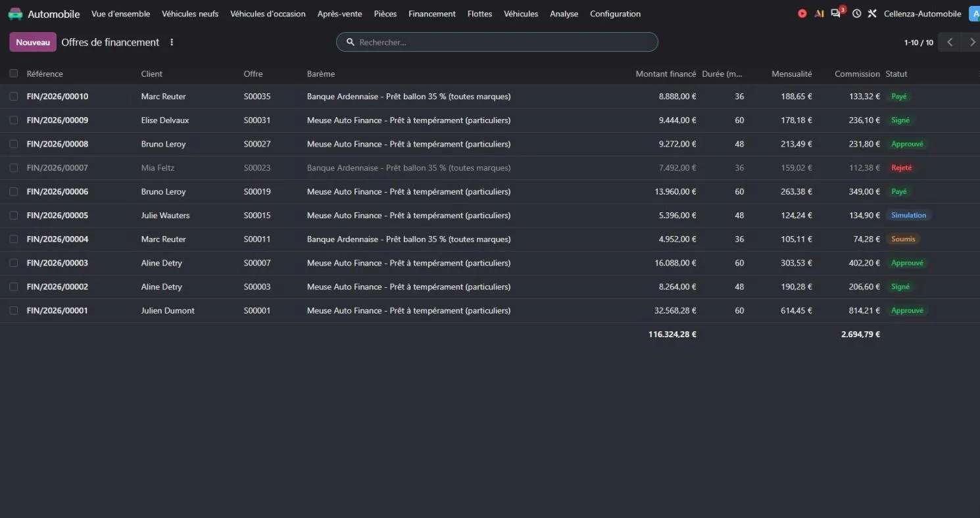Sort by the Mensualité column header

pyautogui.click(x=792, y=74)
